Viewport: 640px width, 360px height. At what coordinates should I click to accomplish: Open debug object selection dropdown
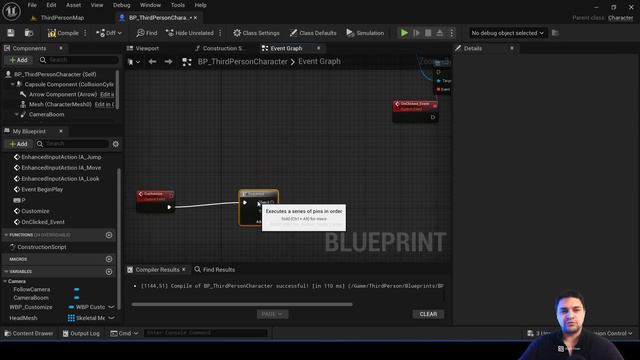[x=507, y=33]
